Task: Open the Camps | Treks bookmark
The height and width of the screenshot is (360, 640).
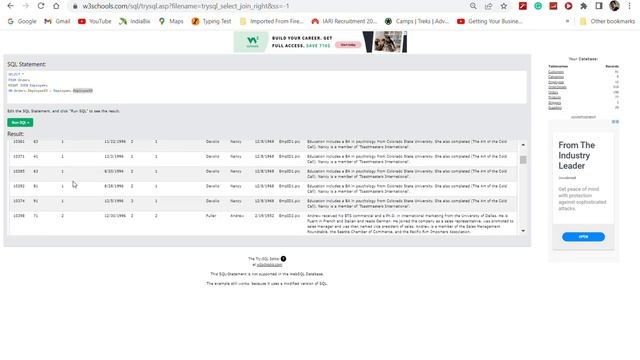Action: coord(417,21)
